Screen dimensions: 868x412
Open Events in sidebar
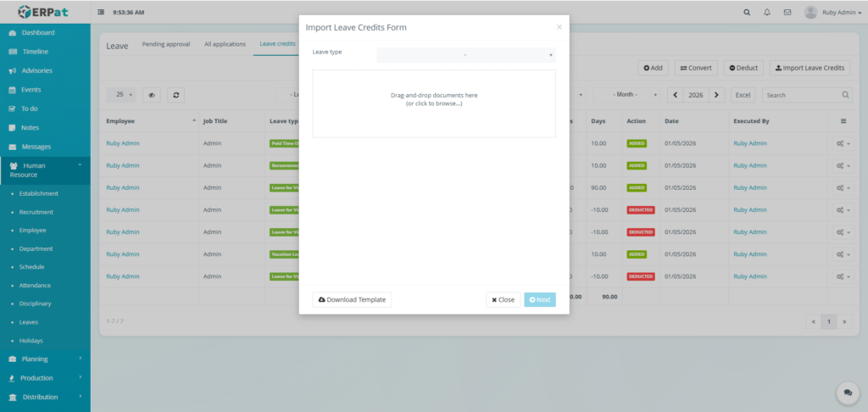45,89
